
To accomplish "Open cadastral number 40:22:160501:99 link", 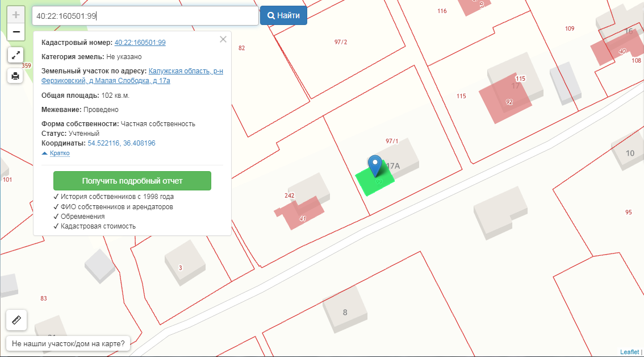I will (140, 43).
